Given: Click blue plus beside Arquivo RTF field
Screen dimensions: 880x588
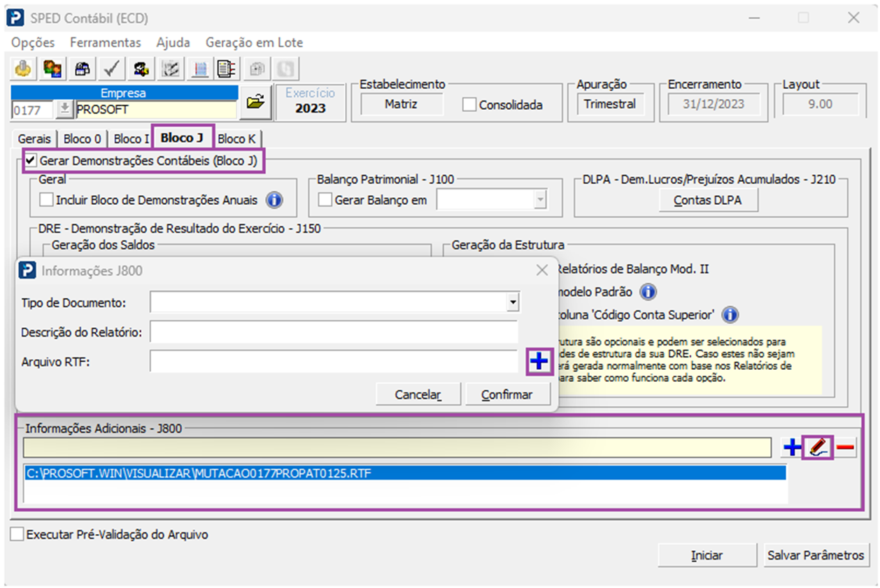Looking at the screenshot, I should 539,361.
